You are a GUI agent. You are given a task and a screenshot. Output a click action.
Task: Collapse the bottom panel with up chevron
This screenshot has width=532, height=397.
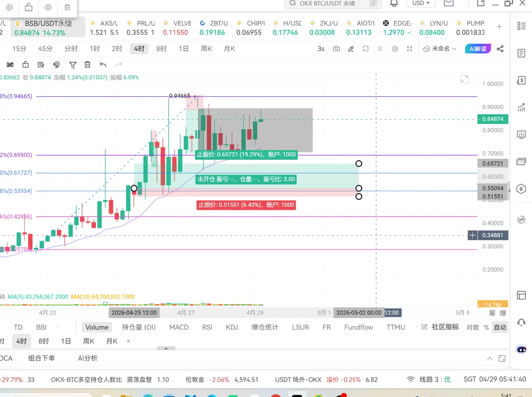coord(489,359)
